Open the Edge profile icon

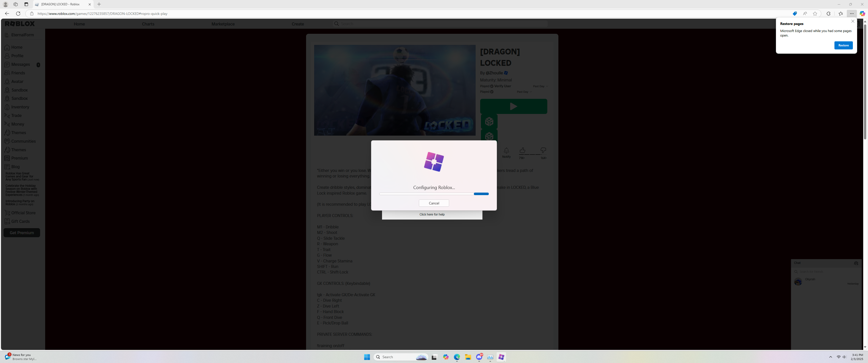point(5,4)
